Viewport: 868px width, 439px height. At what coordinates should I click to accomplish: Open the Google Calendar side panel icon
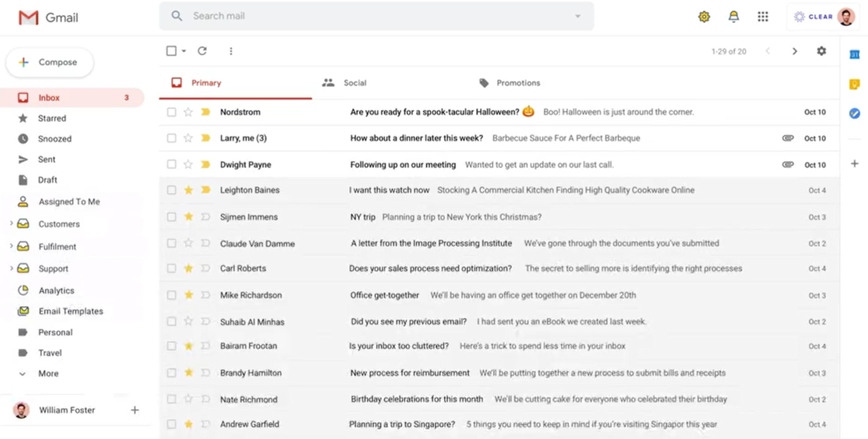[854, 54]
